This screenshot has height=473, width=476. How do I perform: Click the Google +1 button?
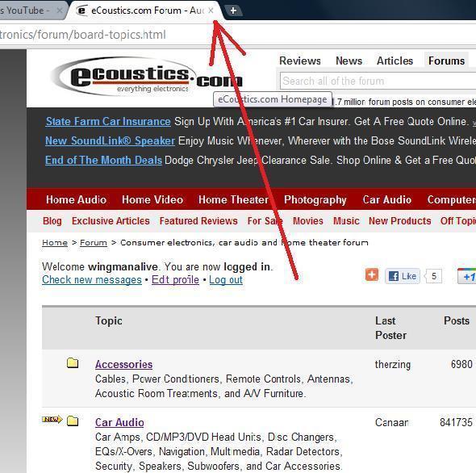pyautogui.click(x=467, y=276)
